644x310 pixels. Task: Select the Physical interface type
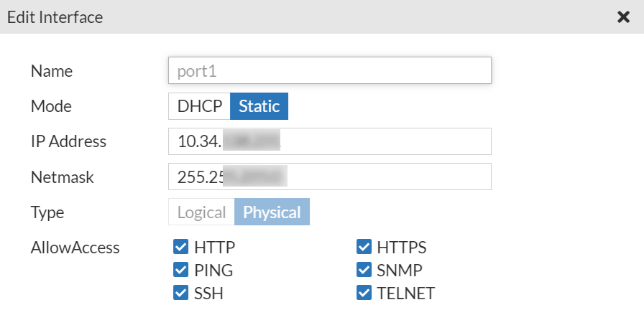272,212
